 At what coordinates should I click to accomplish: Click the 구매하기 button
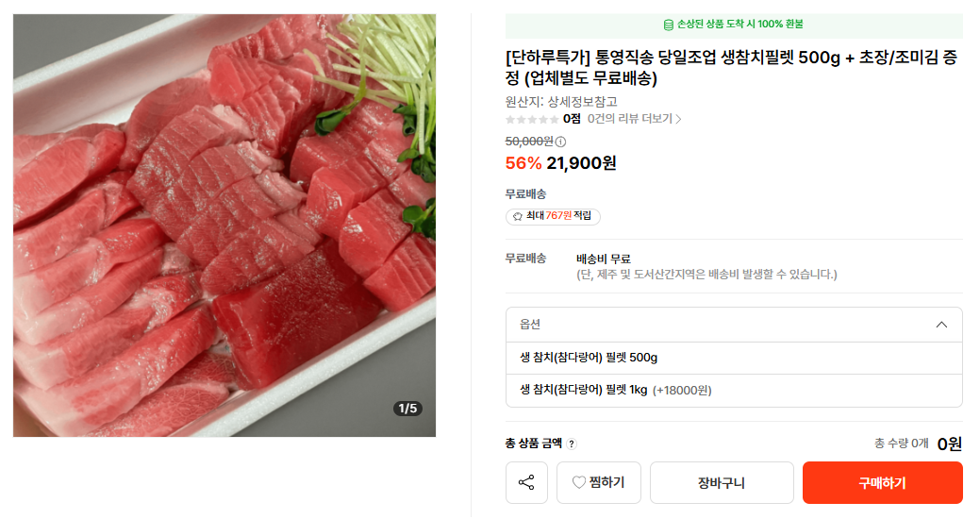(x=883, y=483)
